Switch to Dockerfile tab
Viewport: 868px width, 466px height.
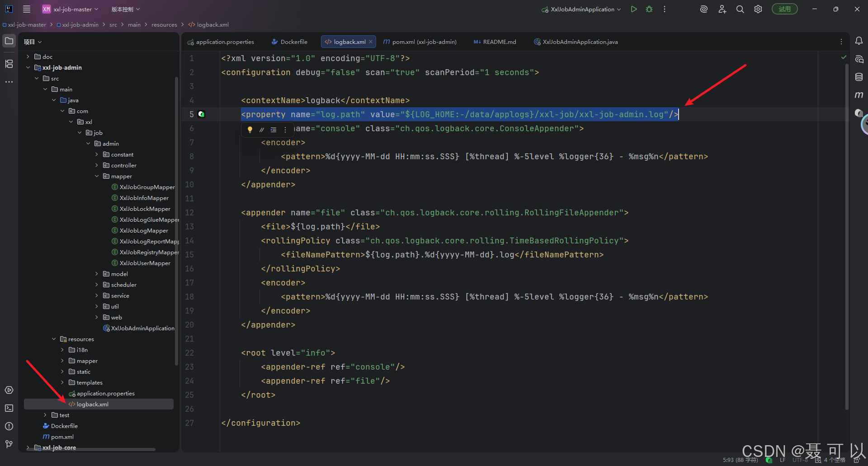click(x=289, y=42)
